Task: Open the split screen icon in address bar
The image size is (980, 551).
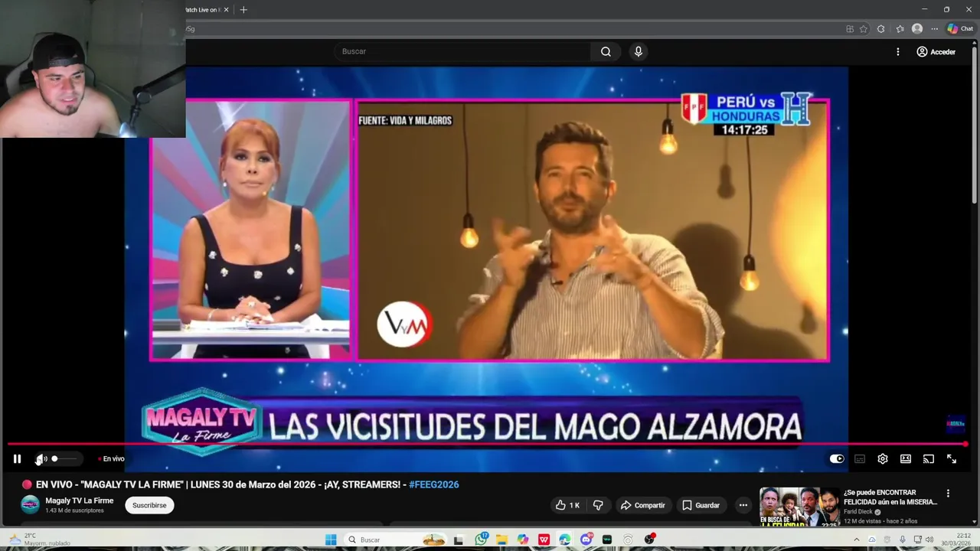Action: click(850, 29)
